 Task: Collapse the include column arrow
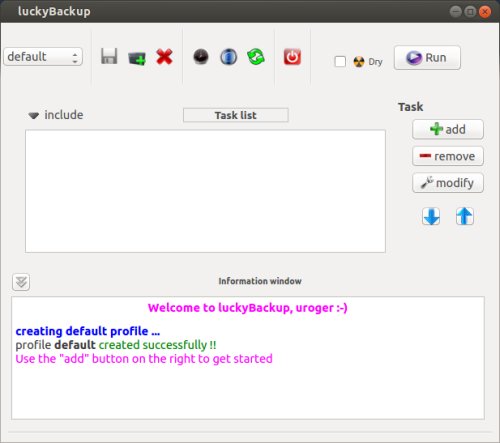pos(34,115)
